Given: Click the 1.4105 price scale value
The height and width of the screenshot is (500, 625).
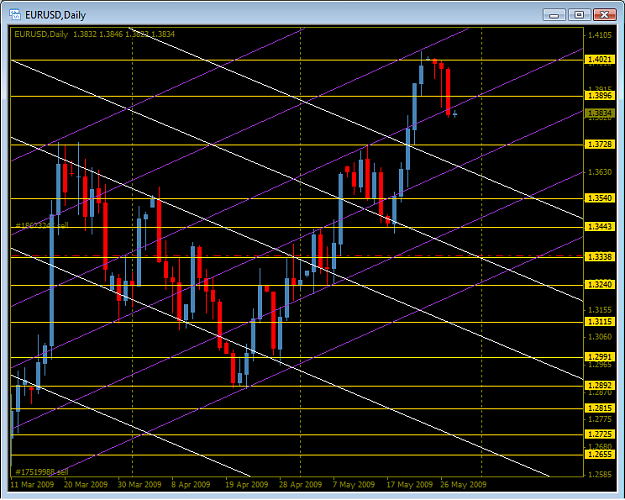Looking at the screenshot, I should click(599, 35).
